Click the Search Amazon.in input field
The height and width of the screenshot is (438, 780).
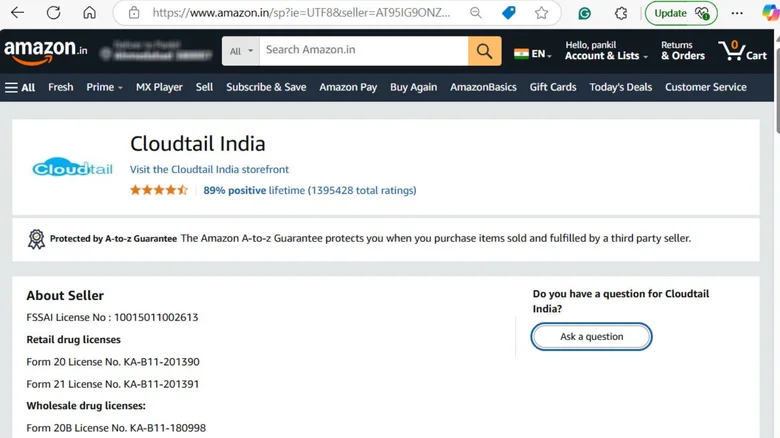[x=363, y=51]
